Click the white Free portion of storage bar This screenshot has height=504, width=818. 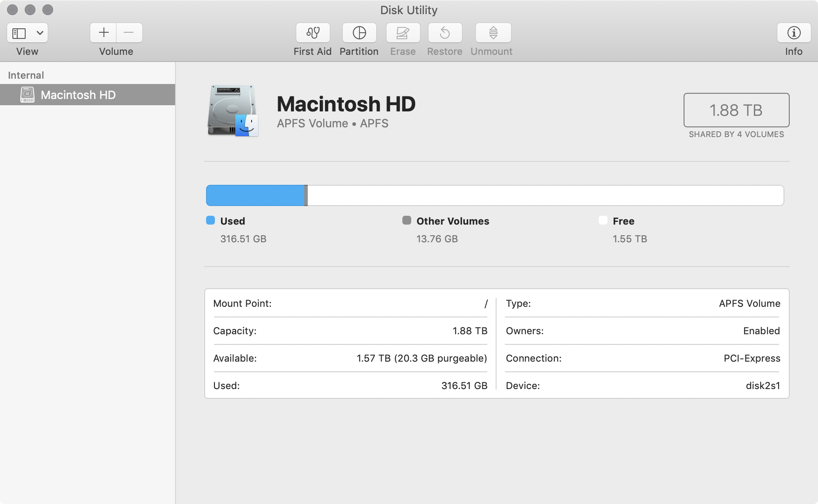pyautogui.click(x=546, y=195)
